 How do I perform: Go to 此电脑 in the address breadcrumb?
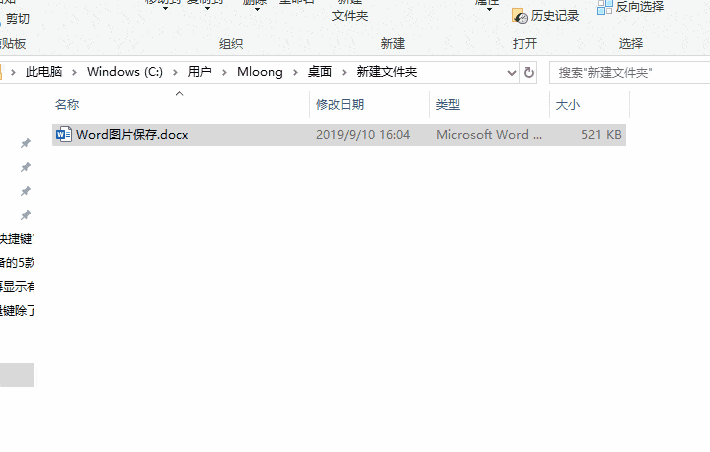(x=44, y=72)
